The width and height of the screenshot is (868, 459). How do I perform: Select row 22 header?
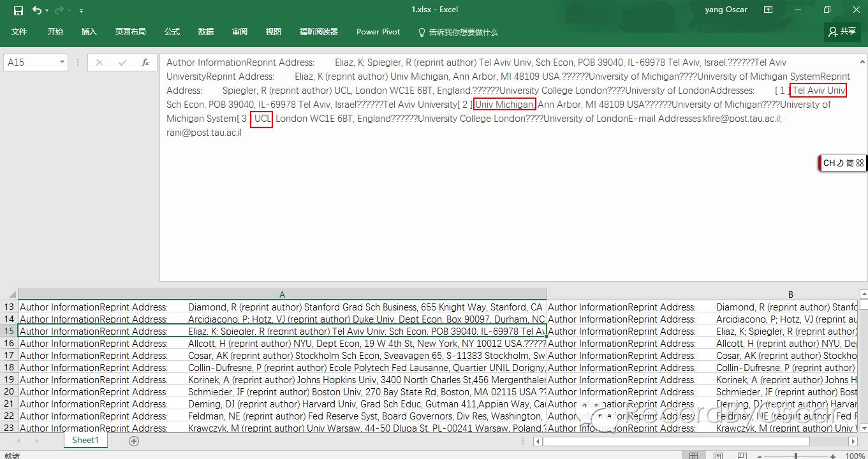(x=9, y=416)
